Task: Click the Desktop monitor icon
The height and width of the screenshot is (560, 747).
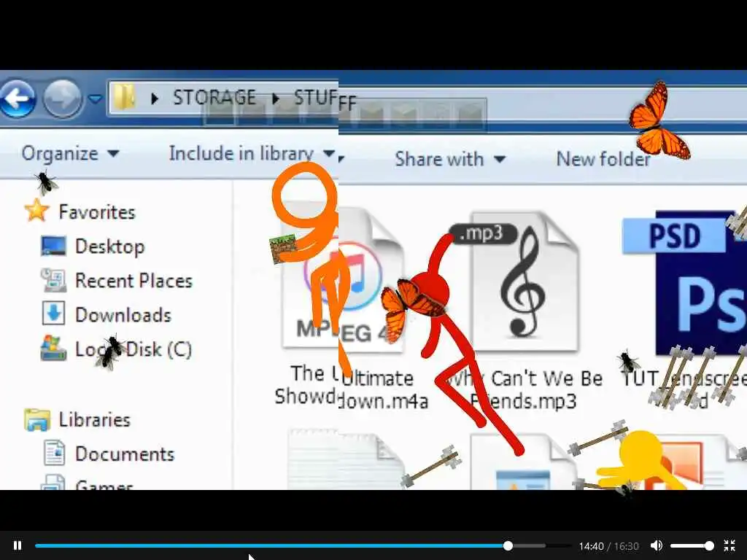Action: 53,246
